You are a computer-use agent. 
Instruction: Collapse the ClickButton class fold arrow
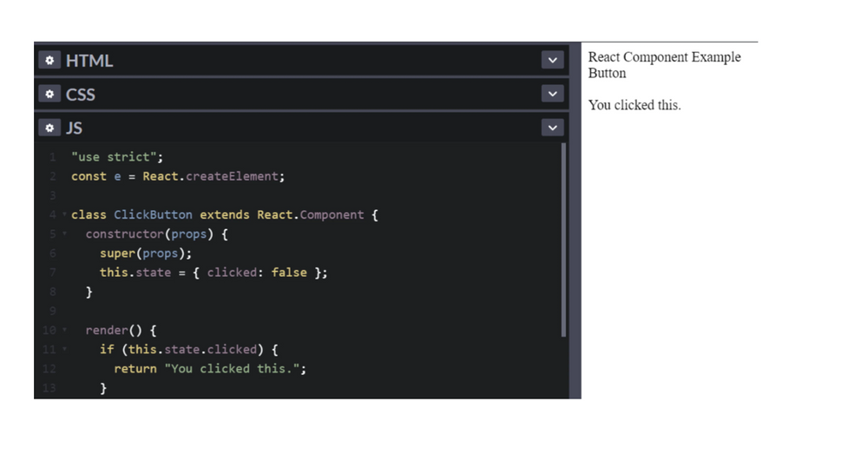(x=64, y=214)
